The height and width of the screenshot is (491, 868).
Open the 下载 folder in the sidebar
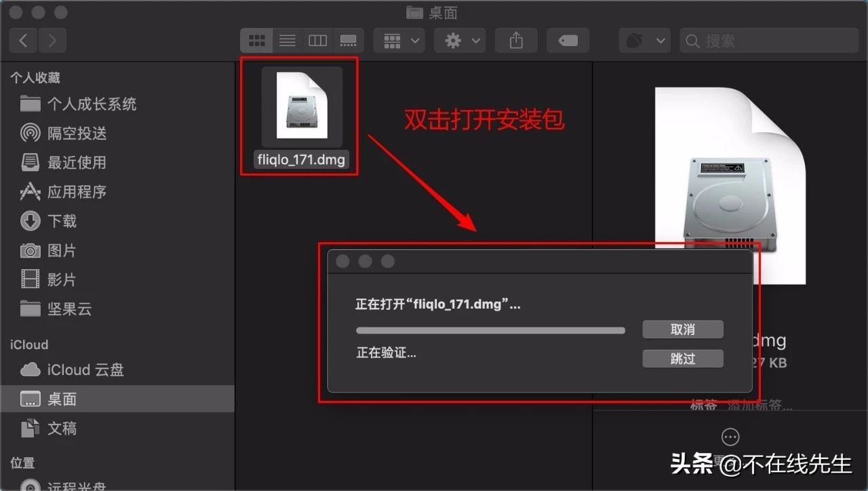click(63, 221)
